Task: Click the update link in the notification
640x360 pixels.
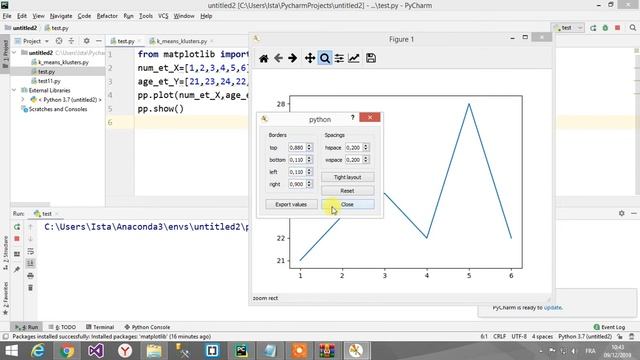Action: 553,307
